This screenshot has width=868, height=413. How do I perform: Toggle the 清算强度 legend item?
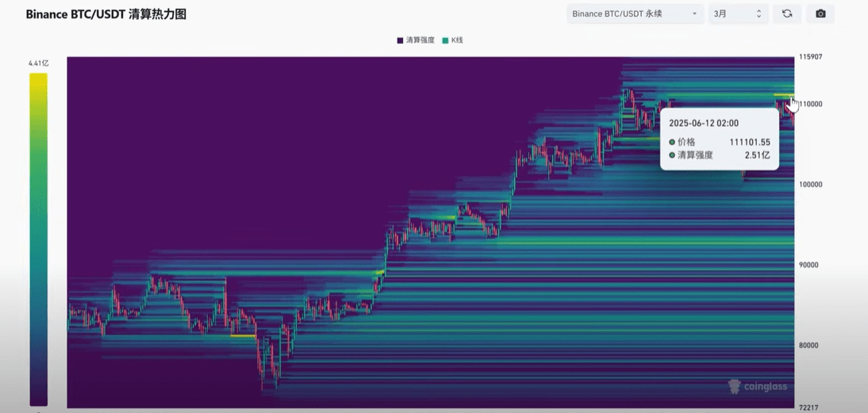(x=416, y=40)
